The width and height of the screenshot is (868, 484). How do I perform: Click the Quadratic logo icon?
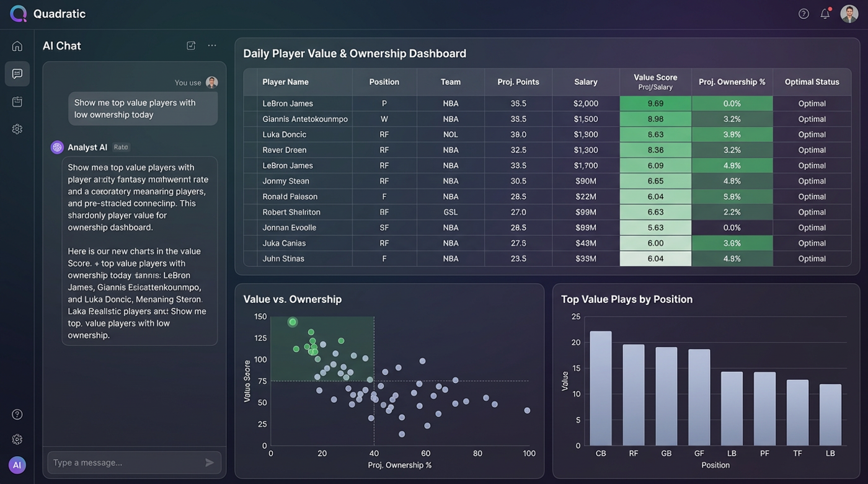tap(18, 14)
